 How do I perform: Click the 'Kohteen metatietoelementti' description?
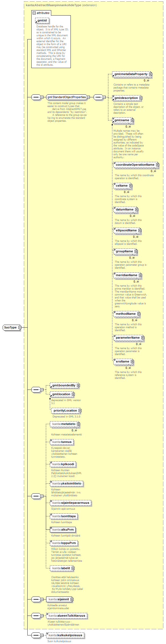click(67, 434)
